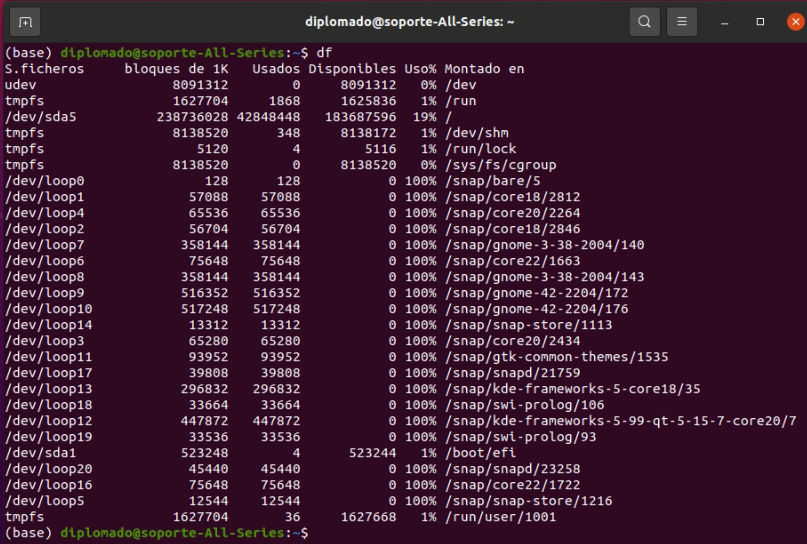Click the 'Disponibles' column header
The width and height of the screenshot is (807, 544).
352,69
